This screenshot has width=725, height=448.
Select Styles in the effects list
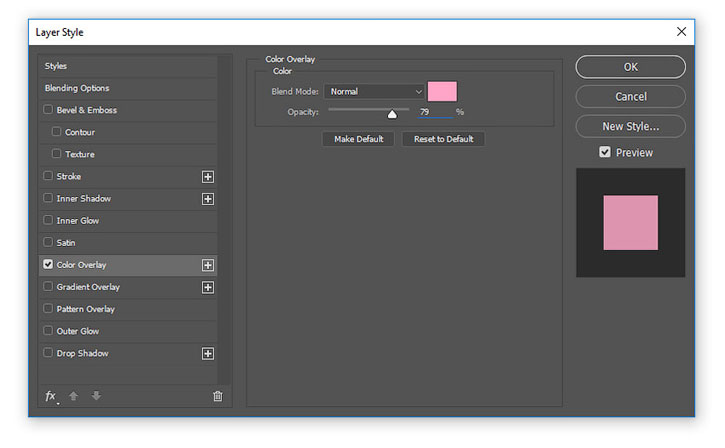(x=128, y=66)
